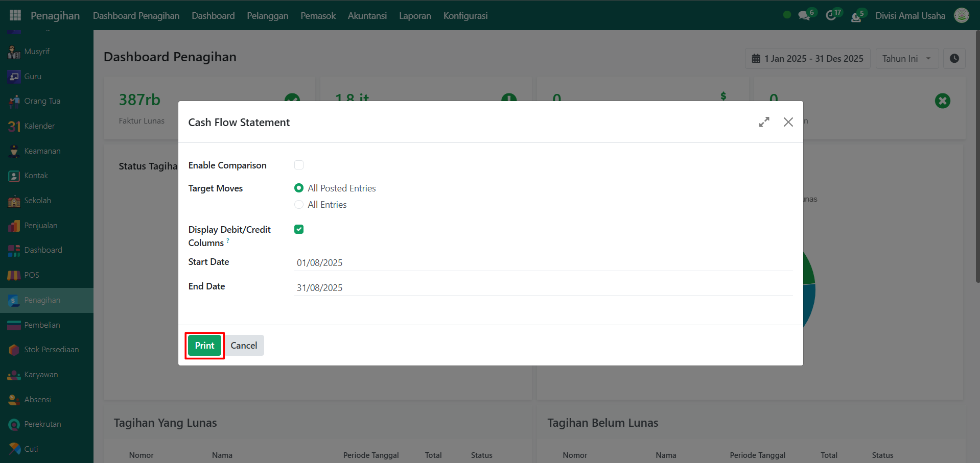Click the clock history icon beside Tahun Ini
980x463 pixels.
pos(954,59)
